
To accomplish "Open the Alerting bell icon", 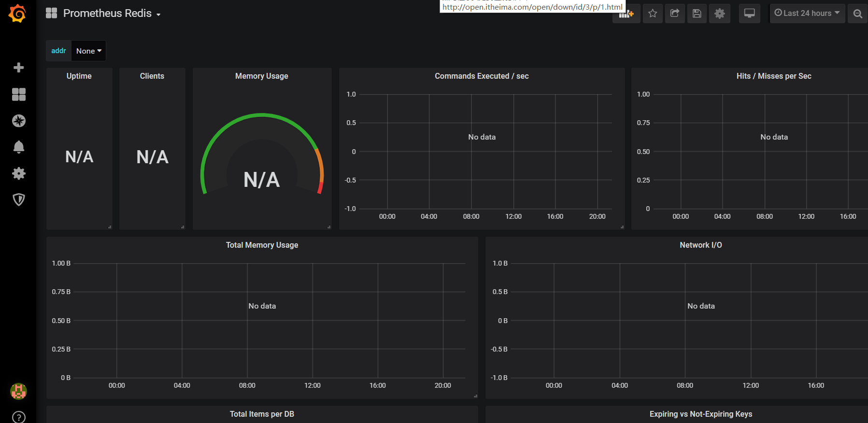I will [x=19, y=147].
